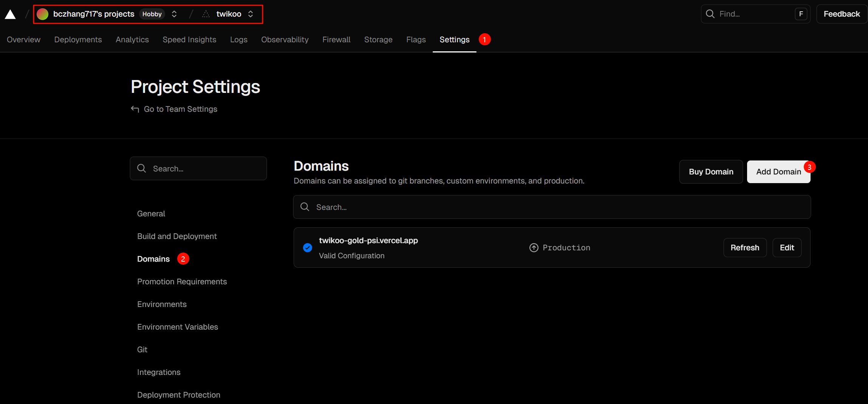Viewport: 868px width, 404px height.
Task: Click the magnifier icon in Find box
Action: tap(710, 14)
